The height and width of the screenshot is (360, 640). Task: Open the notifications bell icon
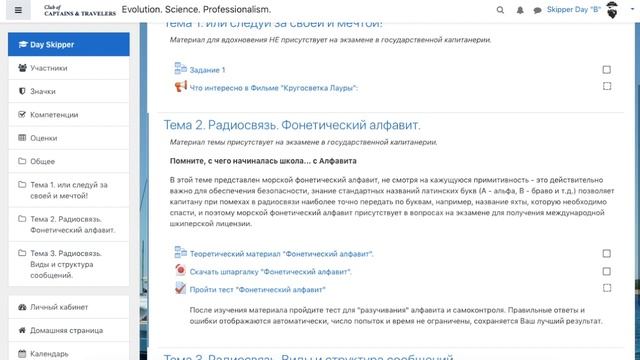[520, 10]
